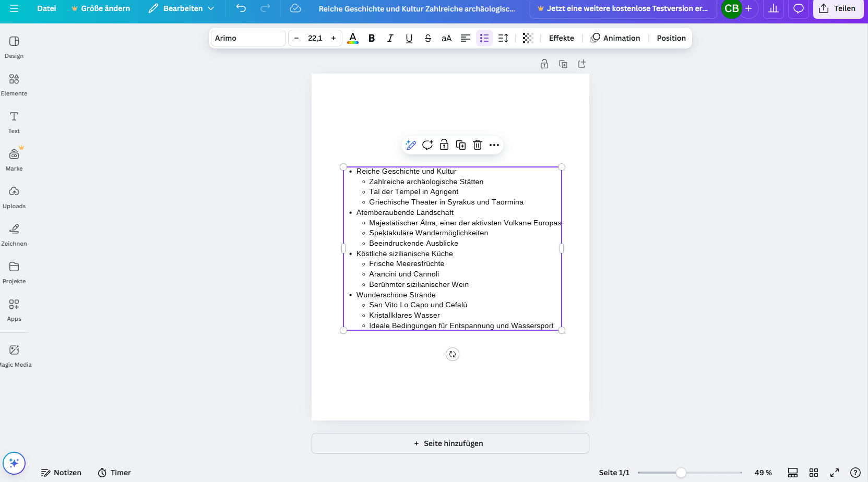868x482 pixels.
Task: Click the undo arrow
Action: [x=241, y=8]
